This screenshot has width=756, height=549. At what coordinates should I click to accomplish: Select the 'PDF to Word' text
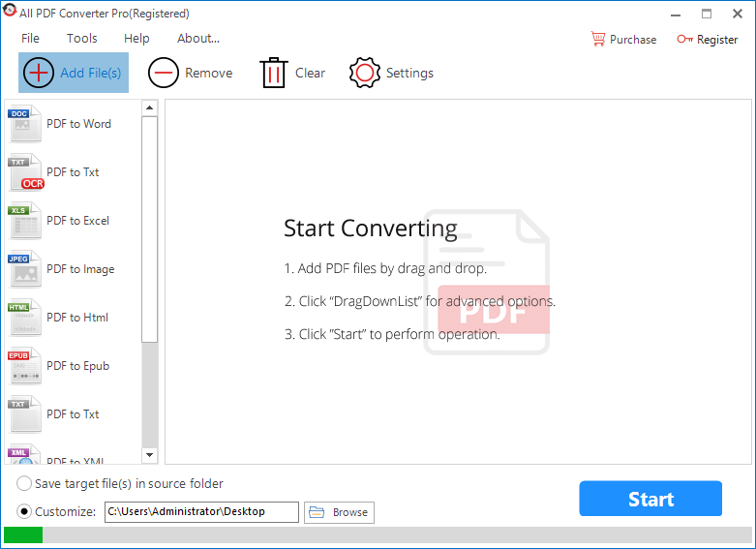(x=78, y=124)
